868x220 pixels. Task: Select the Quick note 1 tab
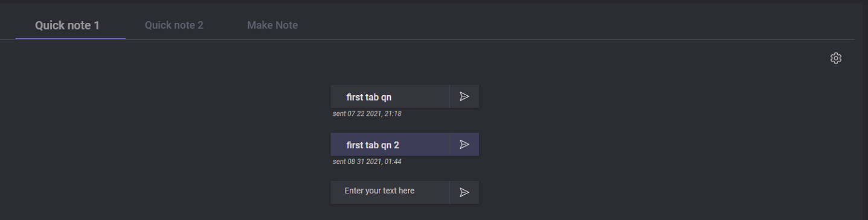tap(67, 25)
